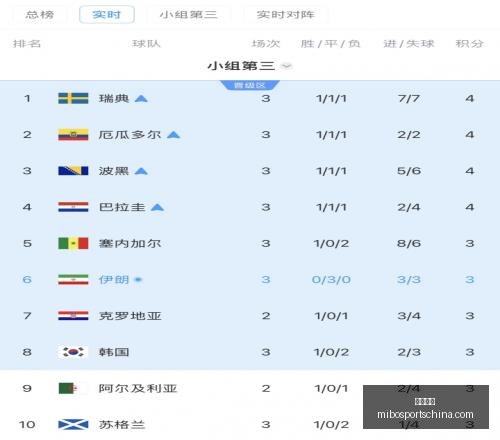500x440 pixels.
Task: Select team name 克罗地亚
Action: (130, 316)
